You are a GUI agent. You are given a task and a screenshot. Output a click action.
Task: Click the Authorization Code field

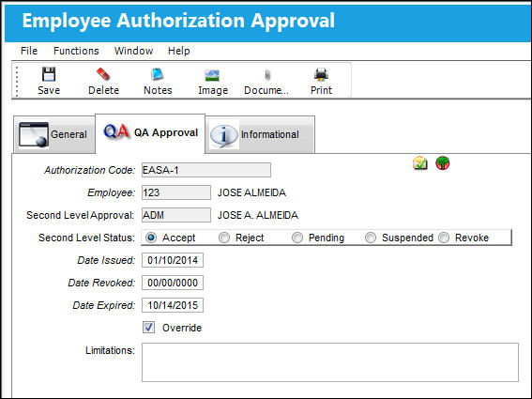206,170
